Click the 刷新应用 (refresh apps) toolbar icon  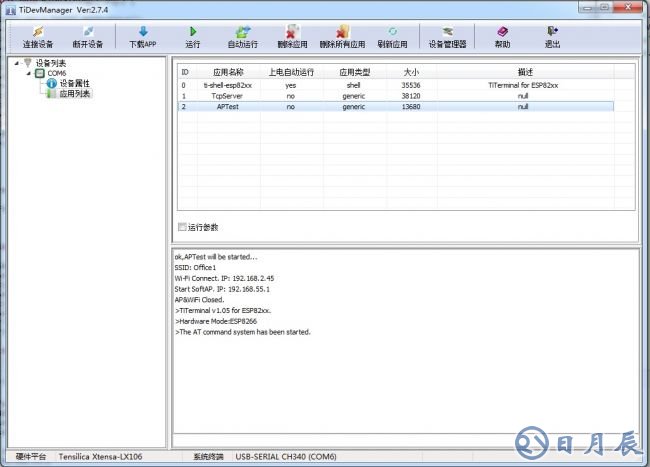click(x=392, y=32)
